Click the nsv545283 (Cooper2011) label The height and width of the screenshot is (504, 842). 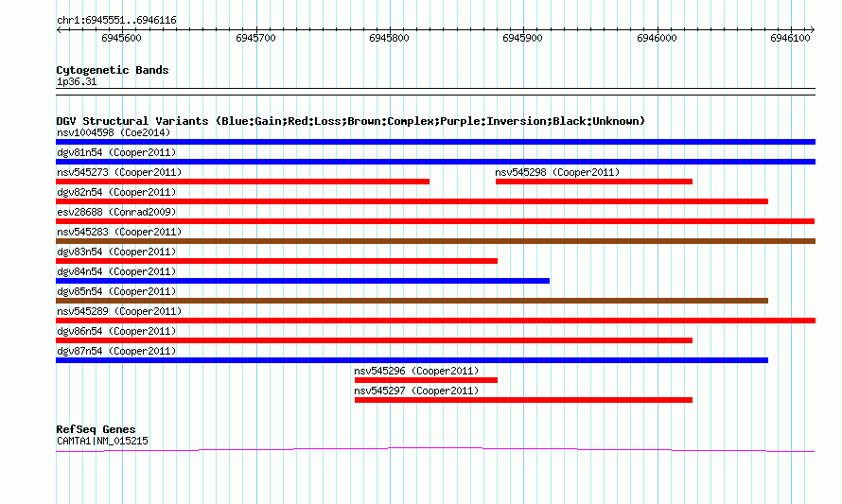pyautogui.click(x=119, y=232)
